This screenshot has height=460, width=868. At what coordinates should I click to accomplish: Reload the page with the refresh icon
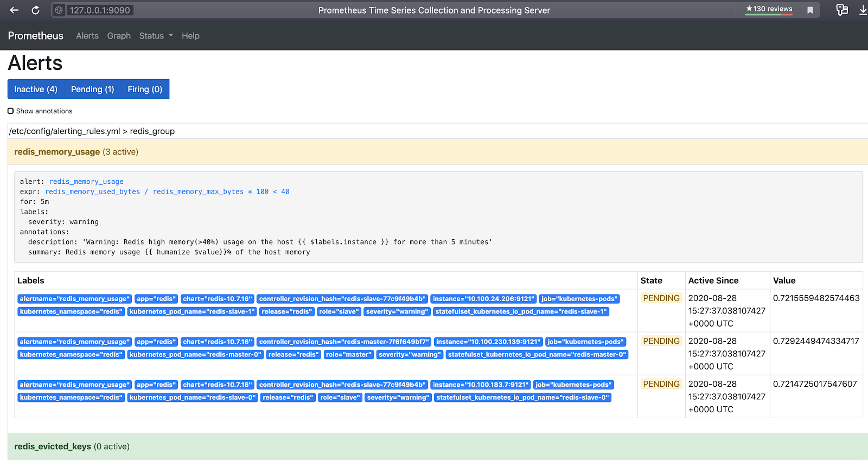(x=35, y=10)
